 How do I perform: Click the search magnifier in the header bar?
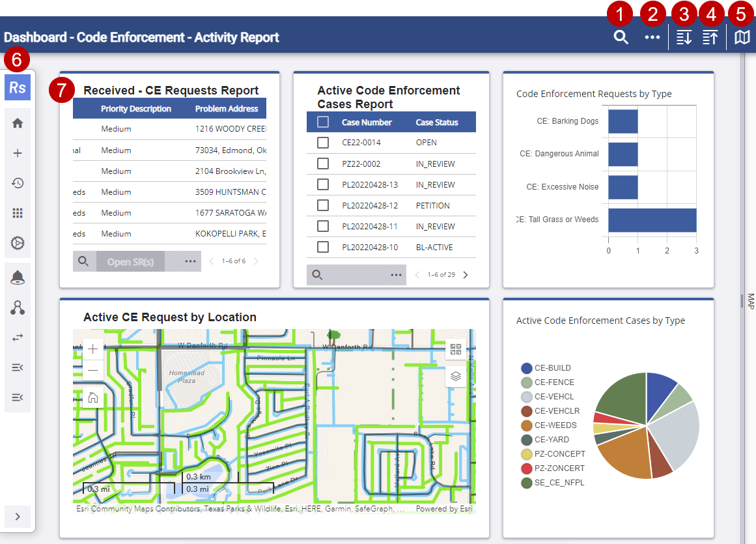coord(621,38)
